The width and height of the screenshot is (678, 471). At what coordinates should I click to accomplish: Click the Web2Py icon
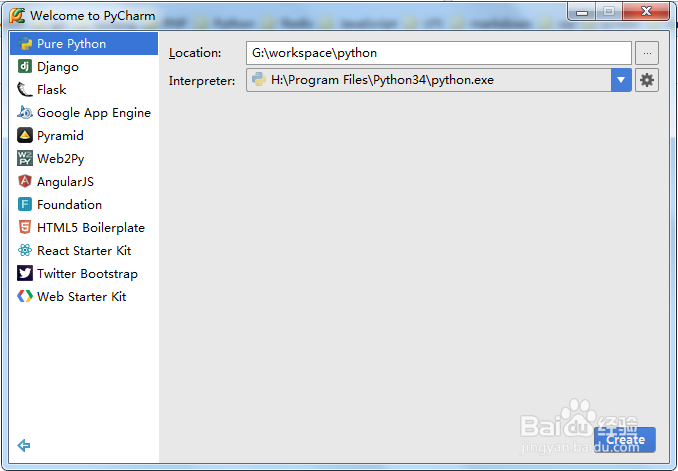point(25,158)
